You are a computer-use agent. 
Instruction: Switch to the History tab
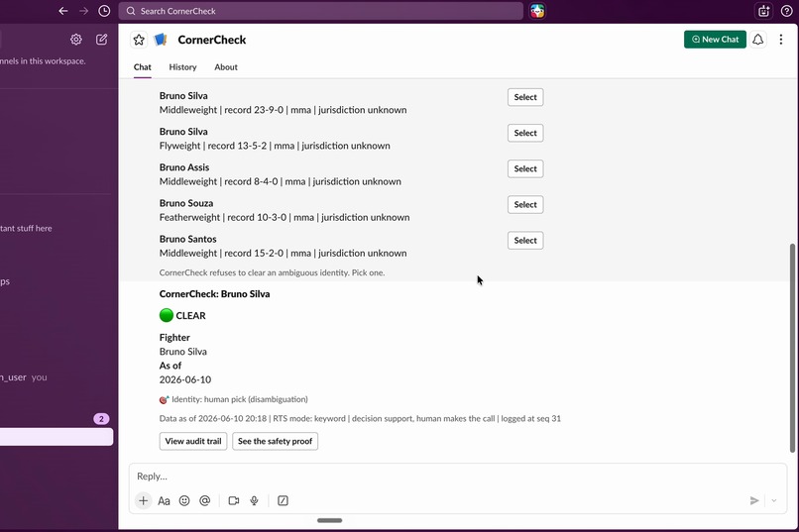(x=182, y=67)
